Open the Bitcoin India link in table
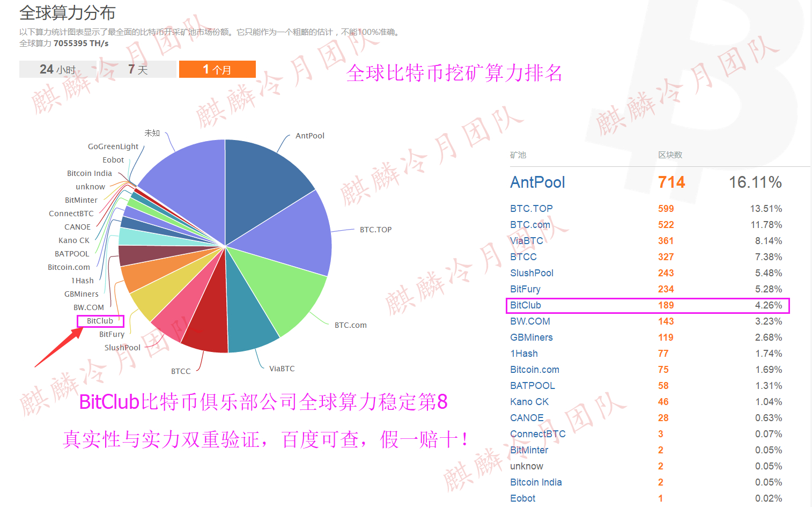Image resolution: width=812 pixels, height=507 pixels. (x=536, y=482)
